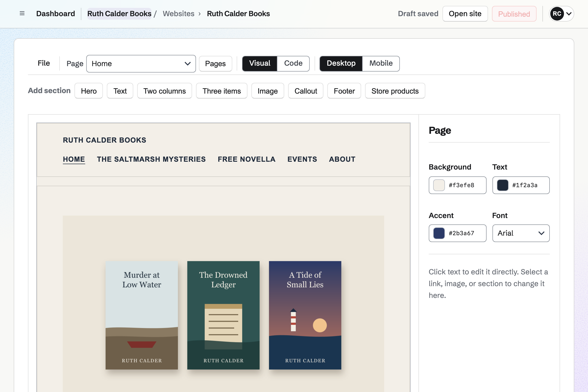Screen dimensions: 588x392
Task: Switch to Visual editing mode
Action: coord(260,63)
